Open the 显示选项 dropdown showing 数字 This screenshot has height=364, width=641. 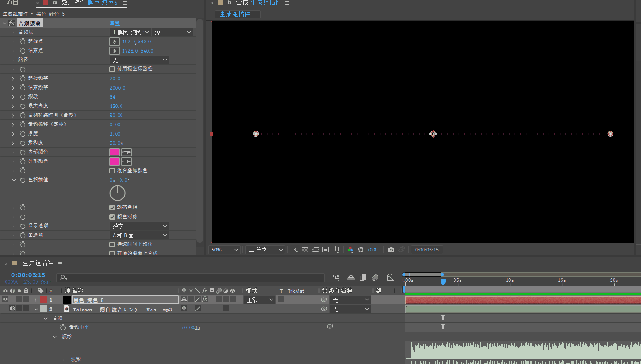coord(139,226)
